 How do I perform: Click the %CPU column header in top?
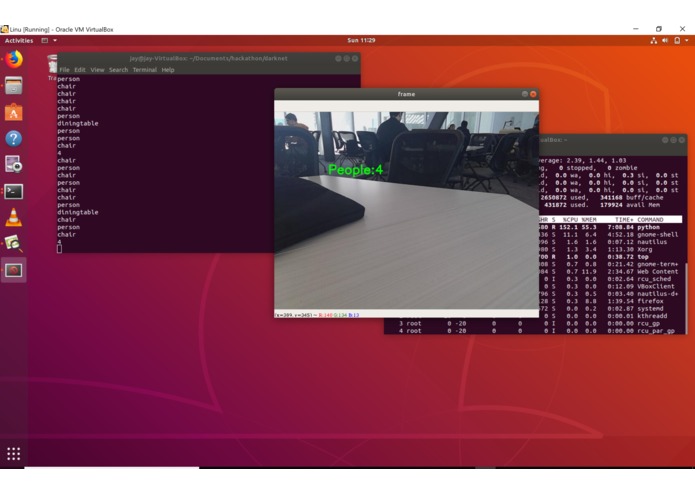(570, 219)
